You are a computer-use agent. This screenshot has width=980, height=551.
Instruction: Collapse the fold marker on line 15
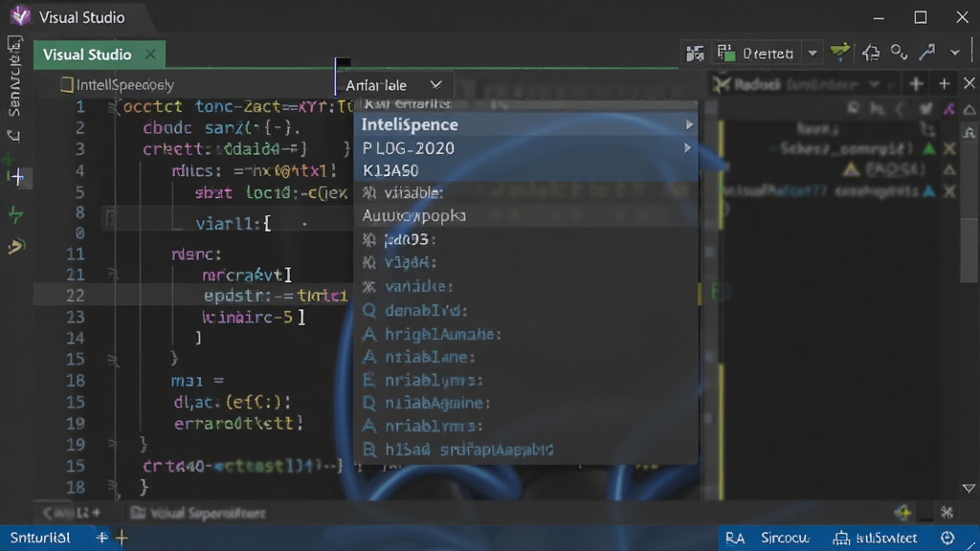[x=113, y=360]
